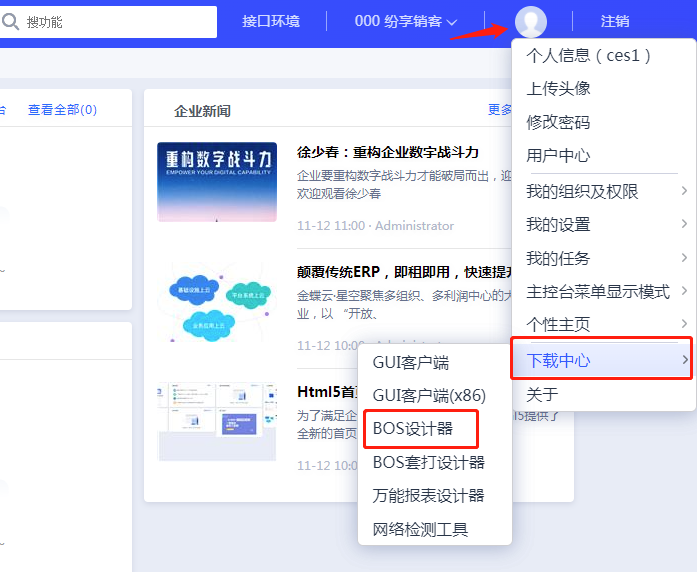Open the Html5首 news headline
Image resolution: width=697 pixels, height=572 pixels.
(x=327, y=392)
